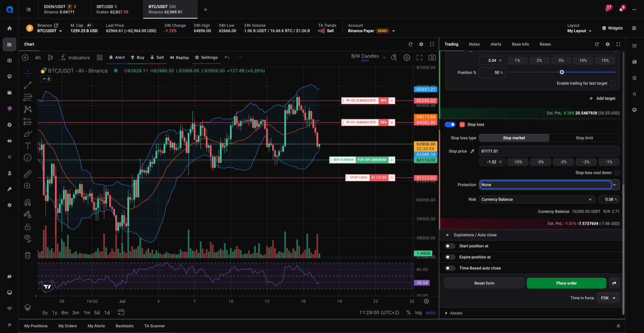
Task: Open the Risk Currency Balance dropdown
Action: [x=537, y=200]
